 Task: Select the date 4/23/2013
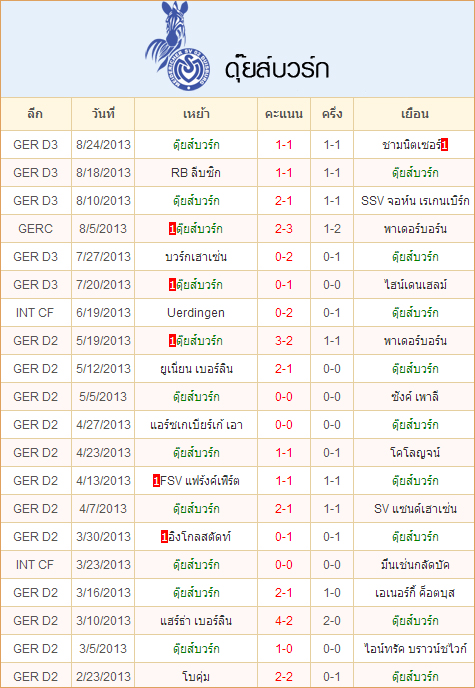[104, 453]
